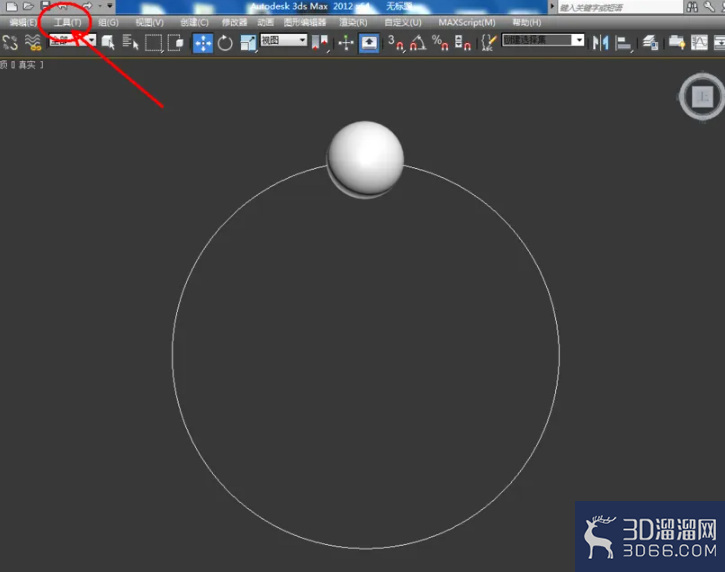This screenshot has height=572, width=725.
Task: Open the 创建(C) menu
Action: pos(194,22)
